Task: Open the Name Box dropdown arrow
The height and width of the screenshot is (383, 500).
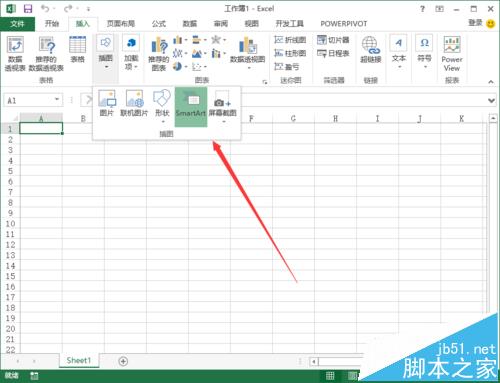Action: (x=57, y=100)
